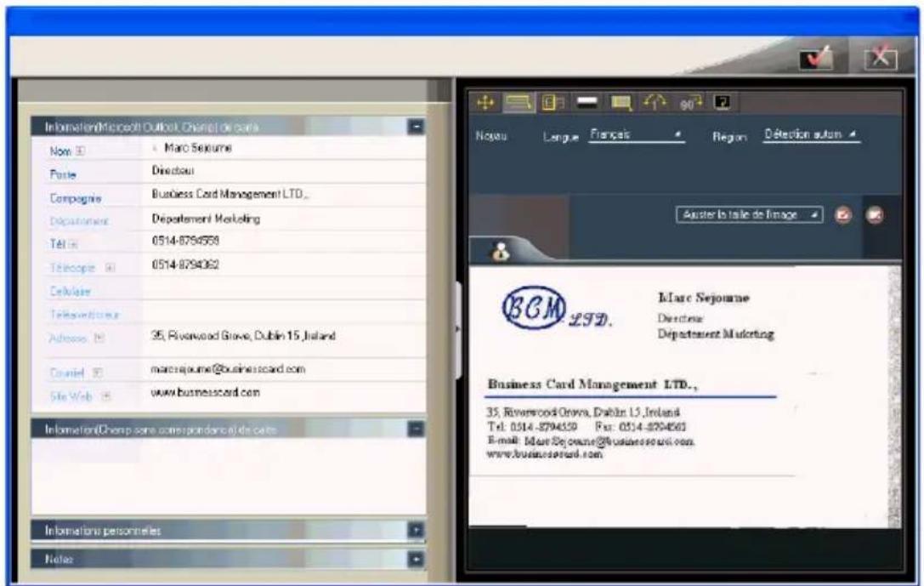This screenshot has height=586, width=924.
Task: Open the Ajuster la taille de l'image dropdown
Action: [x=749, y=214]
